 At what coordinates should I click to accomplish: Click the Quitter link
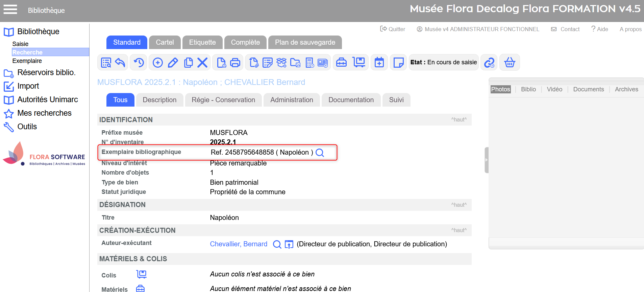(393, 29)
